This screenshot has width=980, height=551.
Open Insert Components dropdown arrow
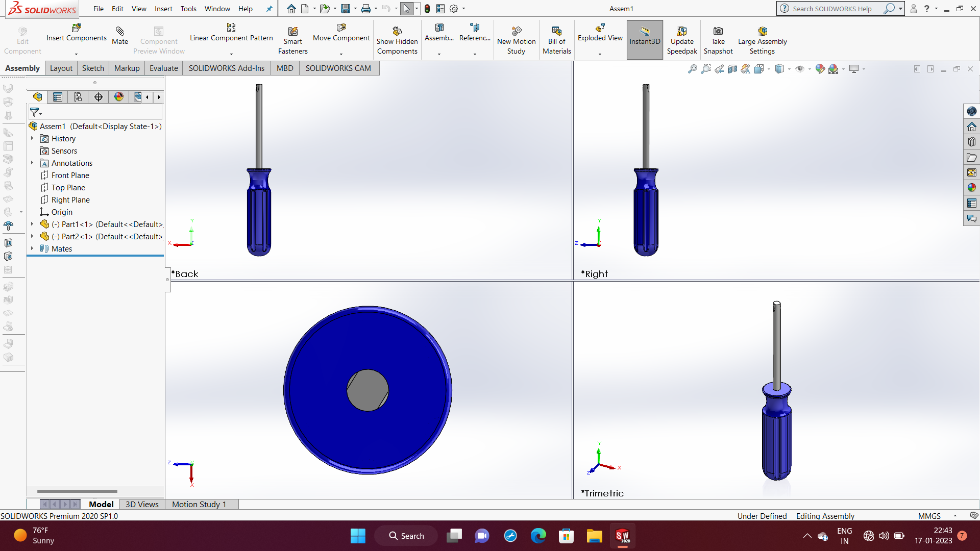tap(76, 54)
